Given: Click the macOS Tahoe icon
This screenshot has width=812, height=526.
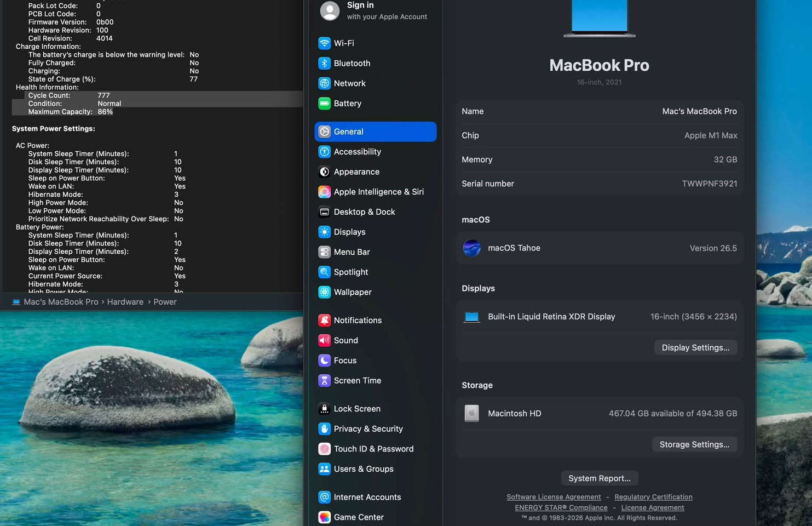Looking at the screenshot, I should tap(471, 248).
